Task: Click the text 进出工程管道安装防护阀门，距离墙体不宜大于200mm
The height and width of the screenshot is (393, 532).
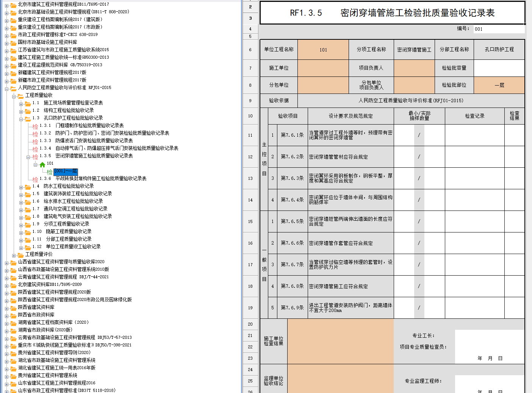Action: (x=350, y=308)
